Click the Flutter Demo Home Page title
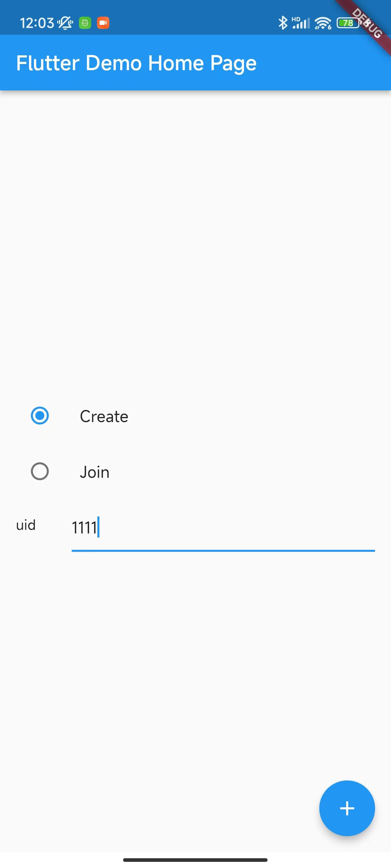Image resolution: width=391 pixels, height=868 pixels. click(x=136, y=63)
